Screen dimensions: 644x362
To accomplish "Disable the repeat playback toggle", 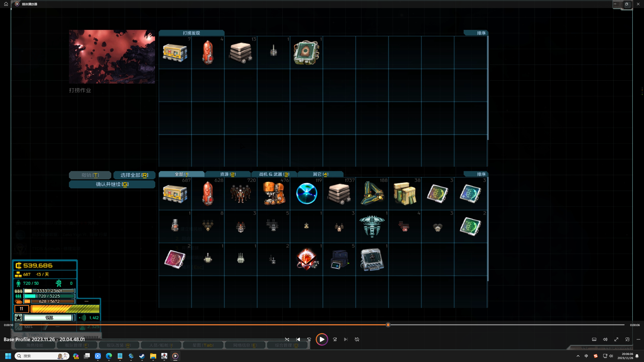I will pyautogui.click(x=357, y=339).
